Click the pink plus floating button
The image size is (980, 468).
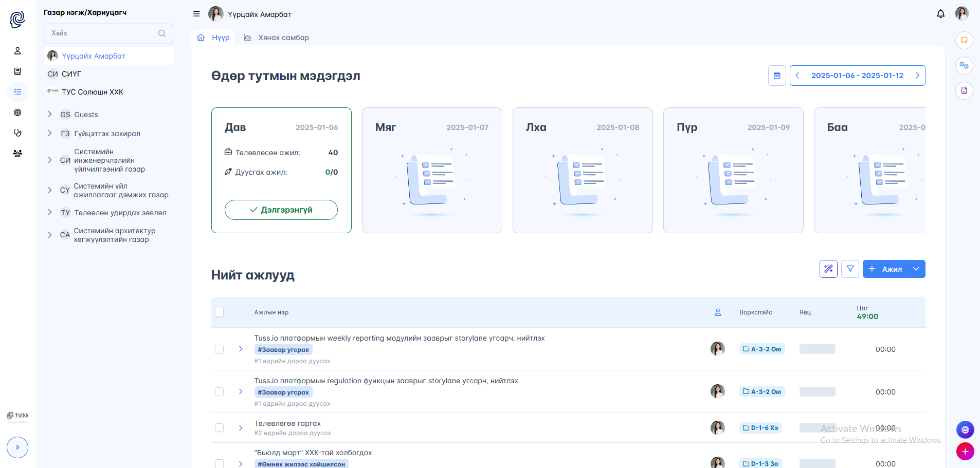(965, 451)
